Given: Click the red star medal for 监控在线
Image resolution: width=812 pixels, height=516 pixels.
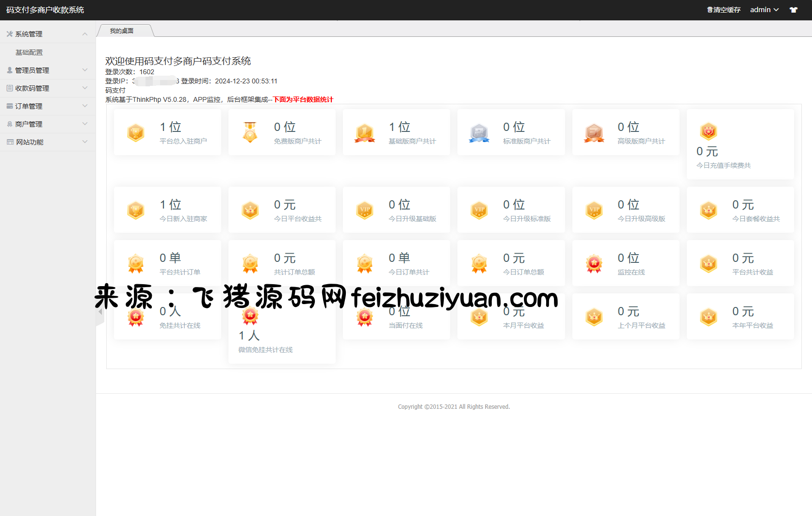Looking at the screenshot, I should coord(594,263).
